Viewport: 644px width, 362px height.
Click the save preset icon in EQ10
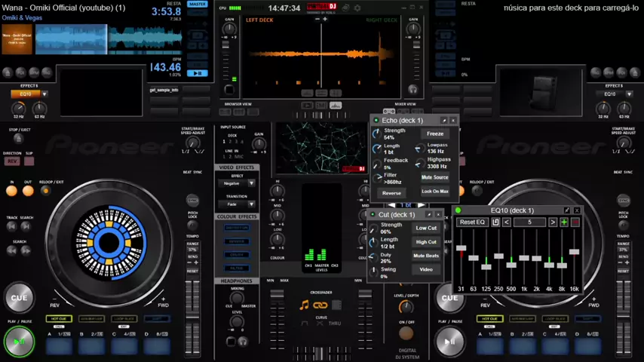click(x=495, y=222)
